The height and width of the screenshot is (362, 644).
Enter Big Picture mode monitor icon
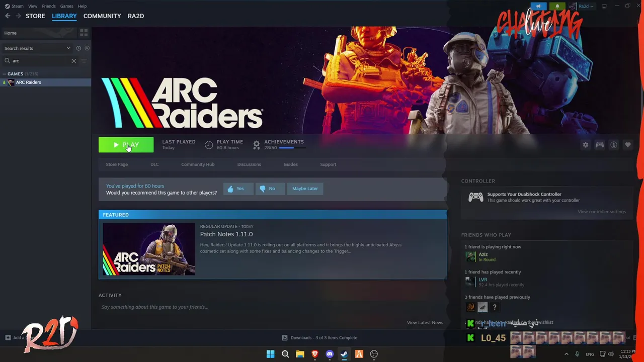click(x=604, y=6)
